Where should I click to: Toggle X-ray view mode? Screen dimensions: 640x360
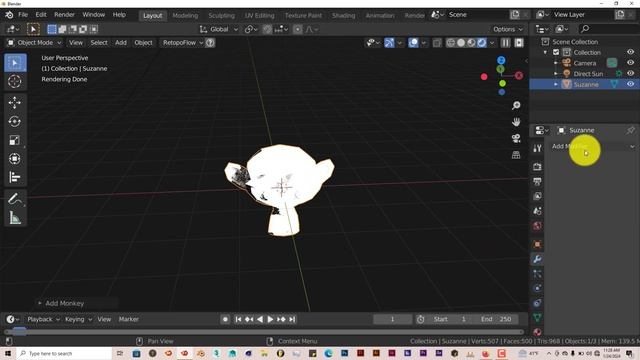[x=437, y=42]
